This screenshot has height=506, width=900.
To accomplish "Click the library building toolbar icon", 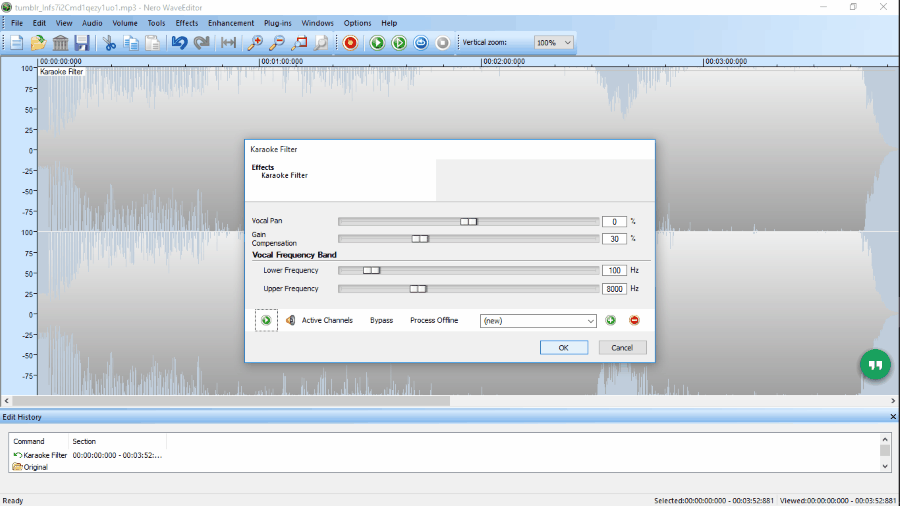I will pyautogui.click(x=60, y=43).
